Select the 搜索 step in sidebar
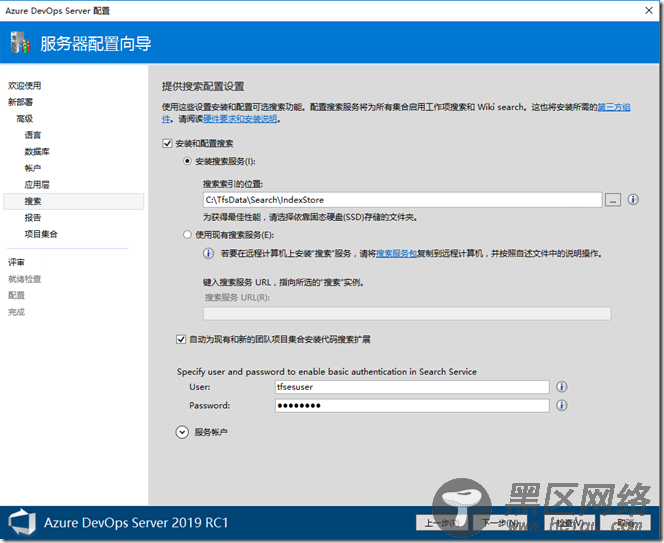664x543 pixels. (x=74, y=201)
